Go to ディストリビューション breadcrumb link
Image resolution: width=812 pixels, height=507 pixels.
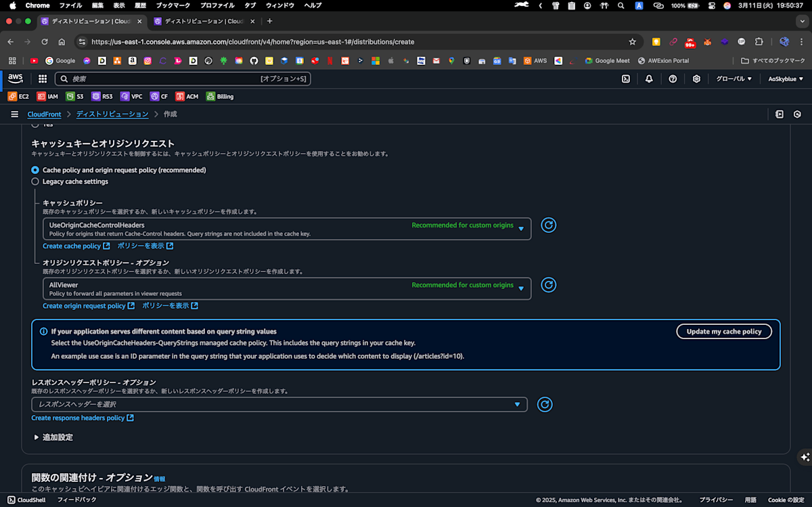tap(112, 114)
